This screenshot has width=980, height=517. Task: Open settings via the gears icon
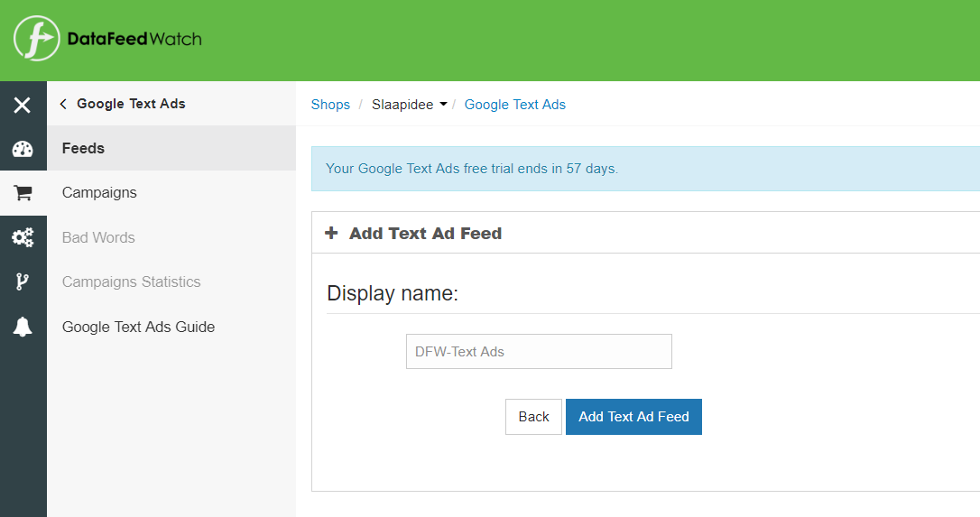(x=23, y=237)
